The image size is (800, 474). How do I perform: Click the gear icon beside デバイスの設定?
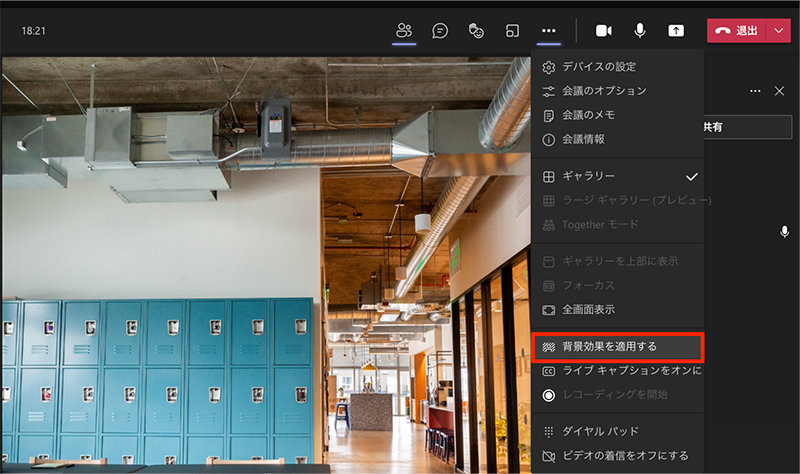(548, 67)
